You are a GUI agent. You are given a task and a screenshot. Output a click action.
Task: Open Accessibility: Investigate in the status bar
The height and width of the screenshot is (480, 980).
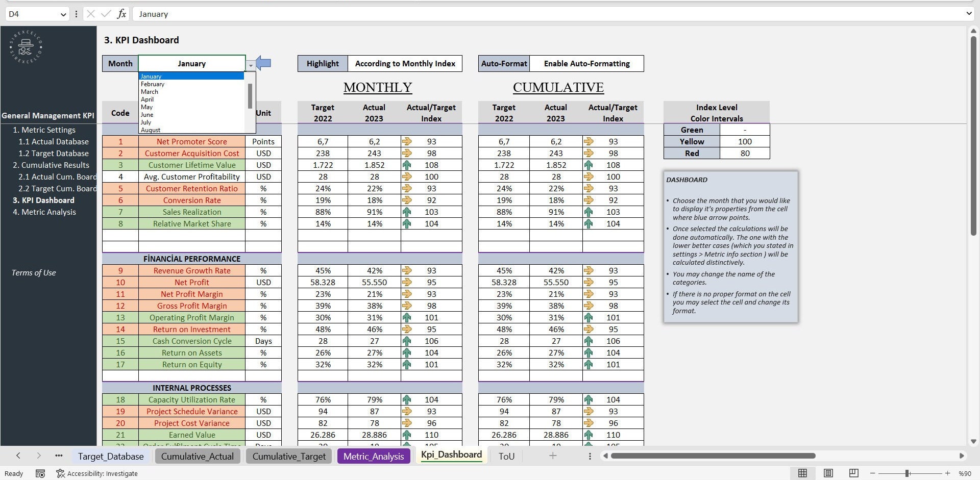(97, 473)
